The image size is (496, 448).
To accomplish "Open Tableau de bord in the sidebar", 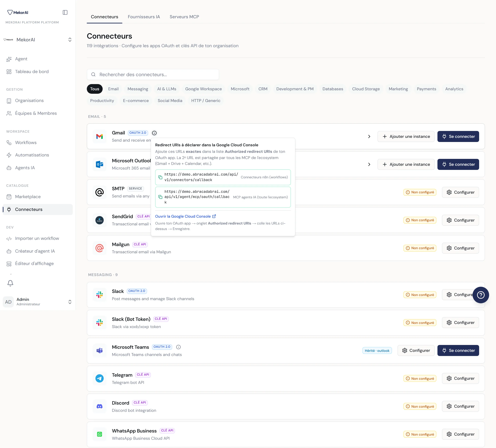I will pyautogui.click(x=38, y=72).
